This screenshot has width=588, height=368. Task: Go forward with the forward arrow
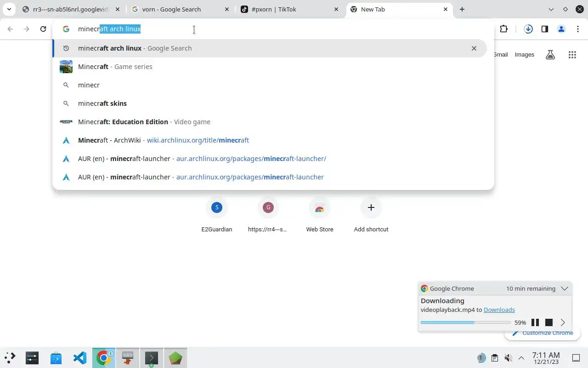(27, 29)
